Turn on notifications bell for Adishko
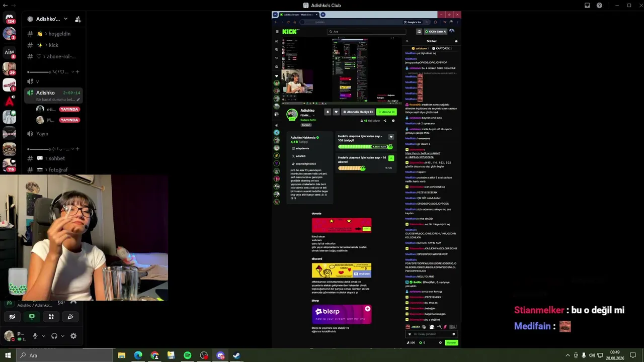Viewport: 644px width, 362px height. tap(328, 112)
